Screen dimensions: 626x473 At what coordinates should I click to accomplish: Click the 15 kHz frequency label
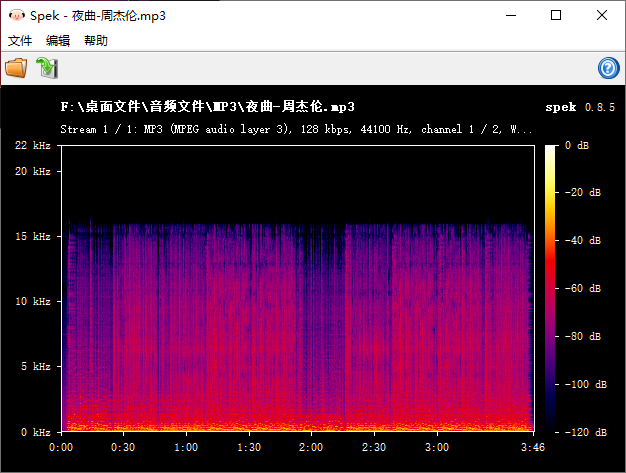[x=33, y=236]
